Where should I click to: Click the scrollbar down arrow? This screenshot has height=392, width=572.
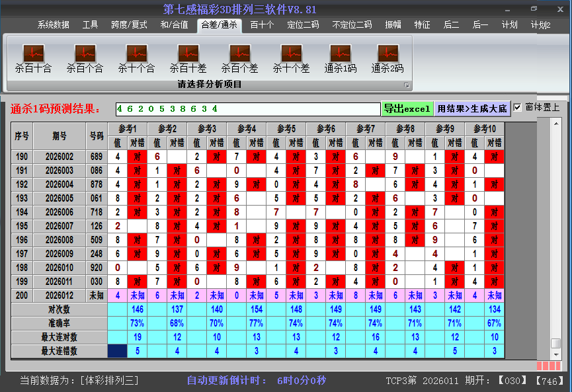click(556, 354)
